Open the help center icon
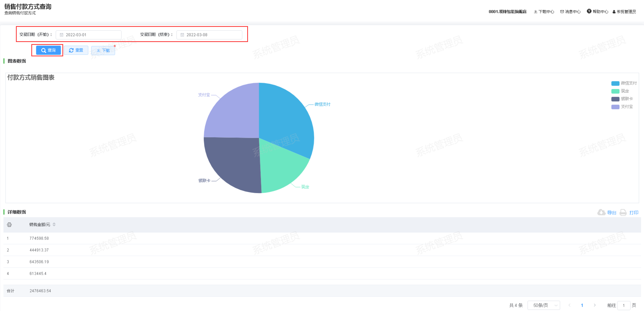644x311 pixels. coord(589,11)
